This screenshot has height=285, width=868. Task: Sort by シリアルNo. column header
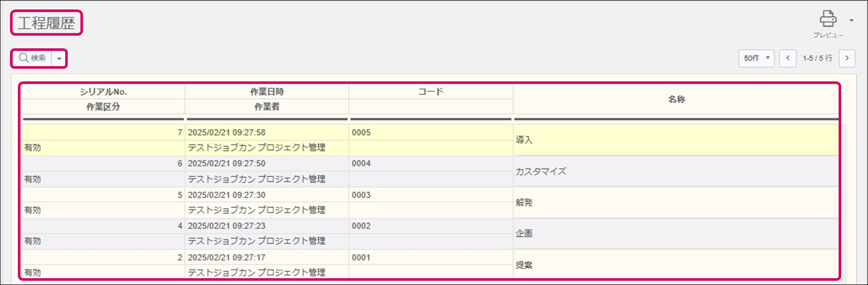click(103, 92)
